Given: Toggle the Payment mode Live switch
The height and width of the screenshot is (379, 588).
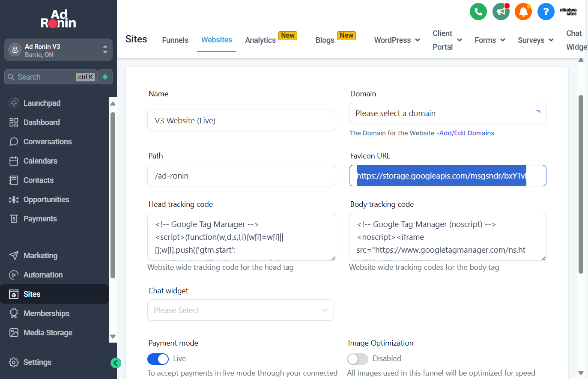Looking at the screenshot, I should tap(158, 359).
